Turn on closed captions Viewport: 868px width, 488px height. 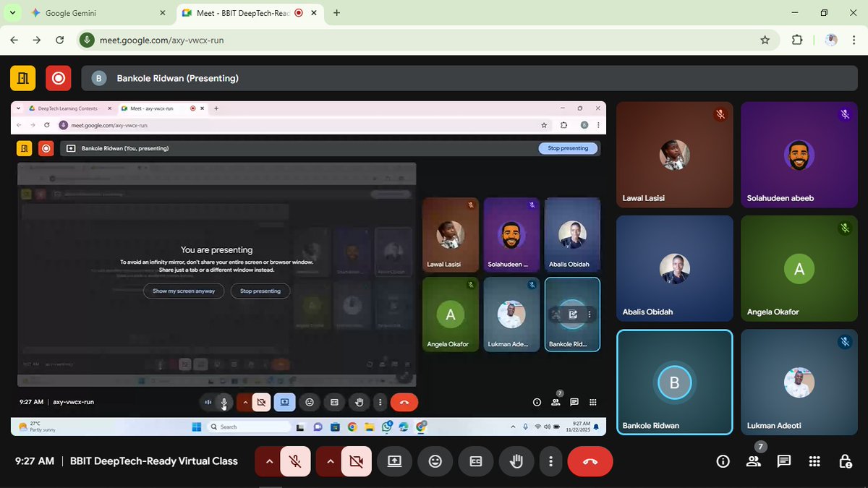point(475,461)
